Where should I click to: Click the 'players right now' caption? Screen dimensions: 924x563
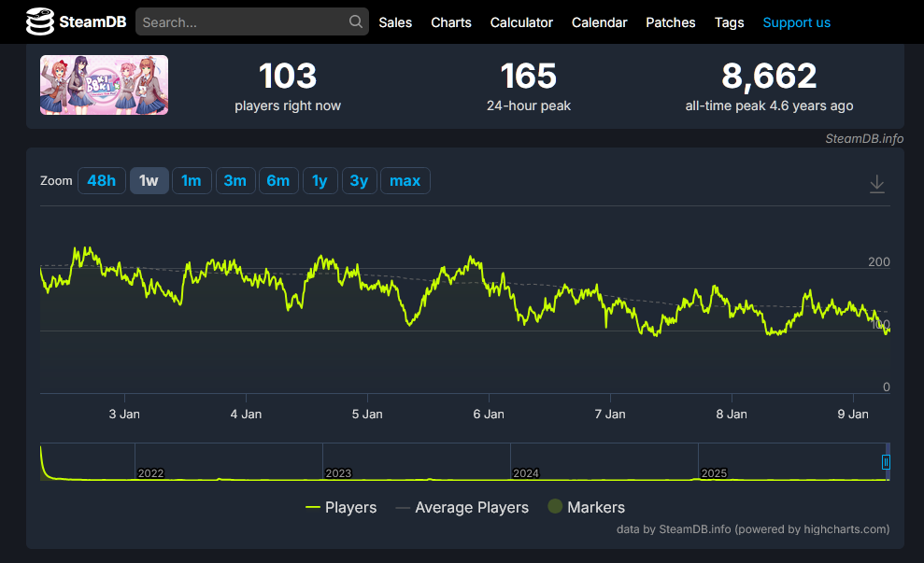click(288, 106)
